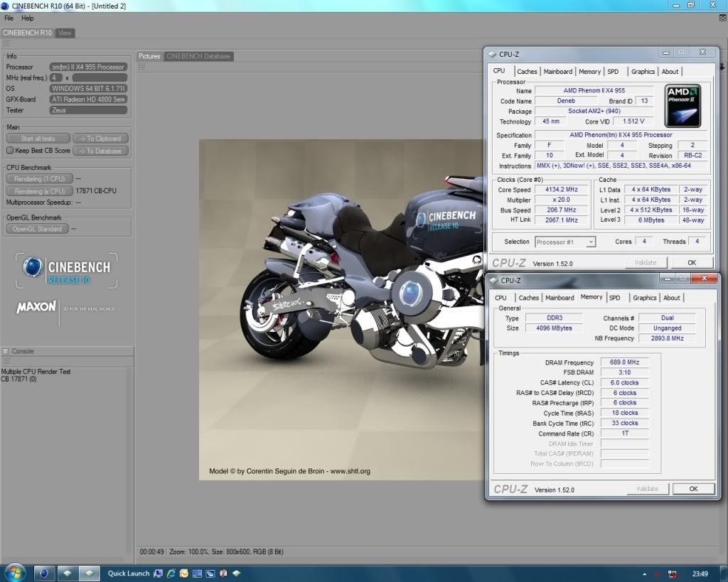Open Caches tab in CPU-Z memory window

pyautogui.click(x=529, y=298)
